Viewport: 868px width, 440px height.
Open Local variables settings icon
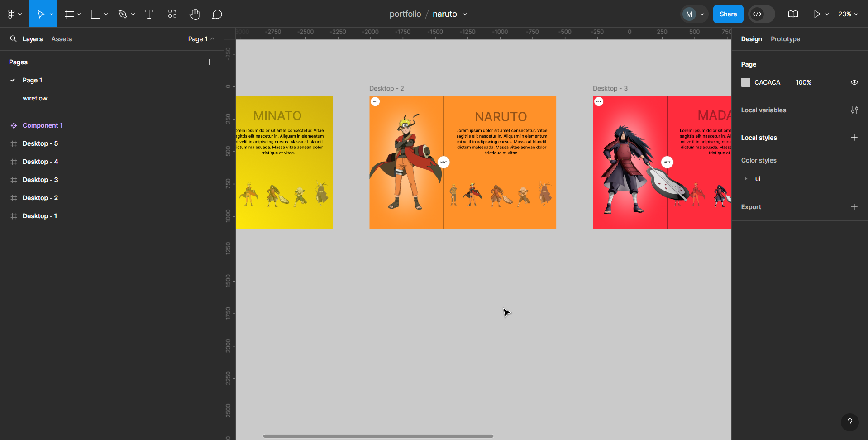(854, 110)
